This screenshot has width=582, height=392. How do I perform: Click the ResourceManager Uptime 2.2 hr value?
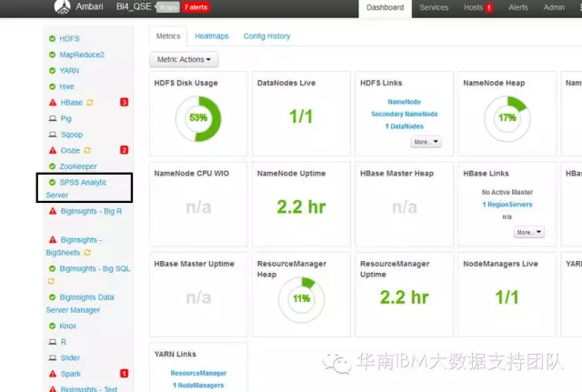404,297
